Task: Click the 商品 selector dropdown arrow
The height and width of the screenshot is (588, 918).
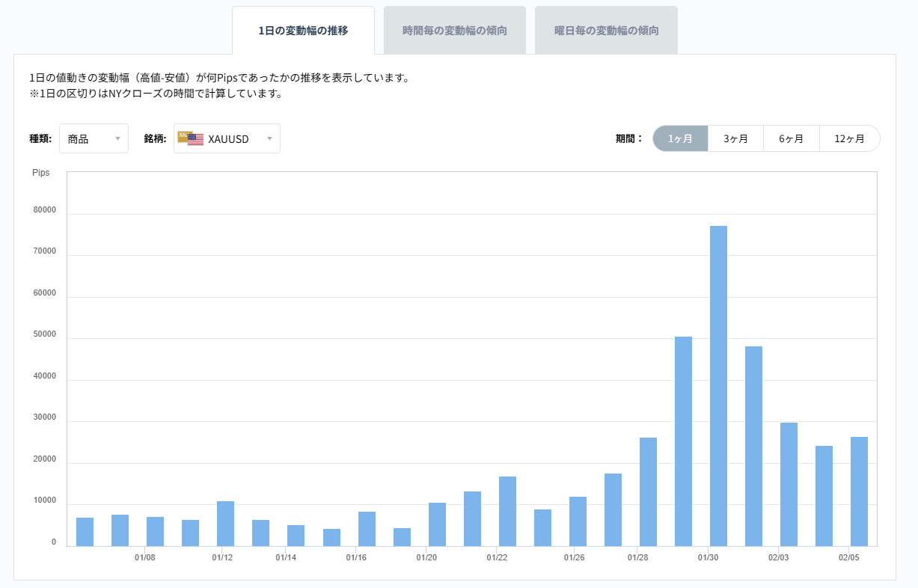Action: (118, 138)
